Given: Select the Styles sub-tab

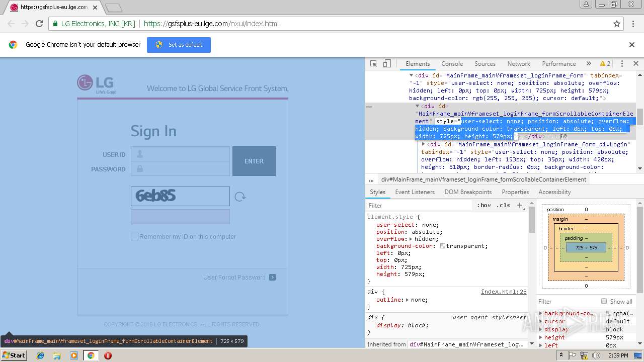Looking at the screenshot, I should click(x=377, y=192).
